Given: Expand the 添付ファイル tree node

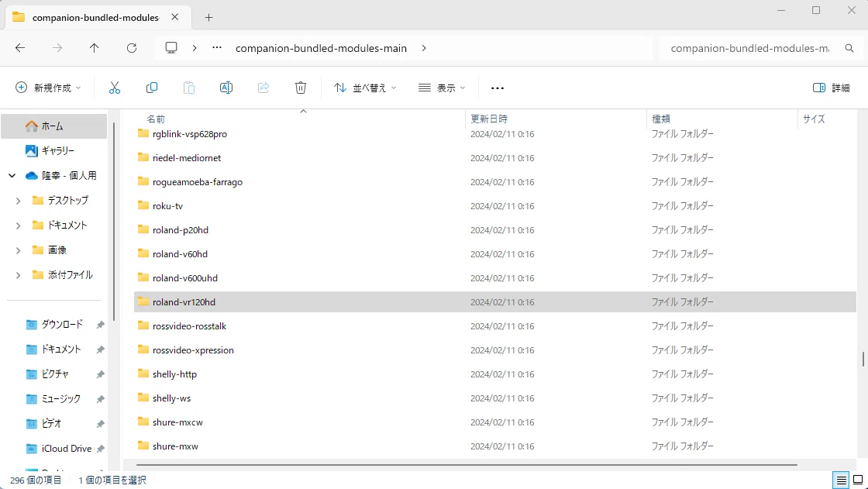Looking at the screenshot, I should (19, 274).
